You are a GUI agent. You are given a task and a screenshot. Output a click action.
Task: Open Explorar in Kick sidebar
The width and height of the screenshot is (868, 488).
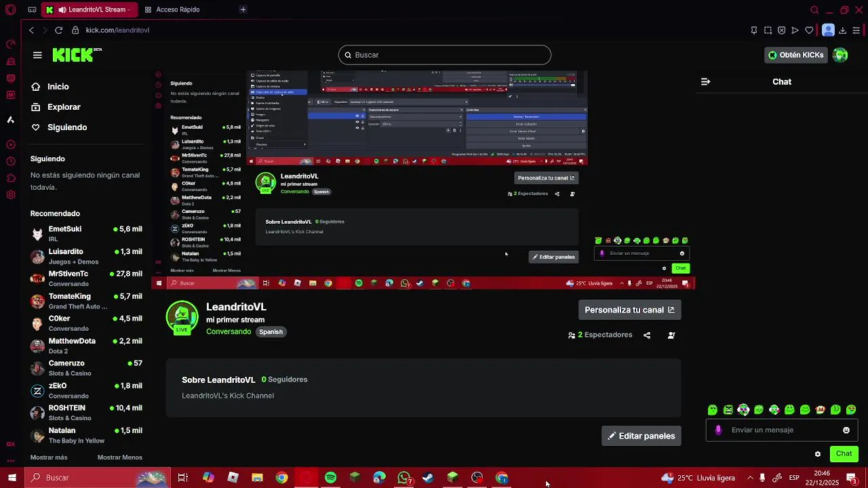tap(56, 107)
